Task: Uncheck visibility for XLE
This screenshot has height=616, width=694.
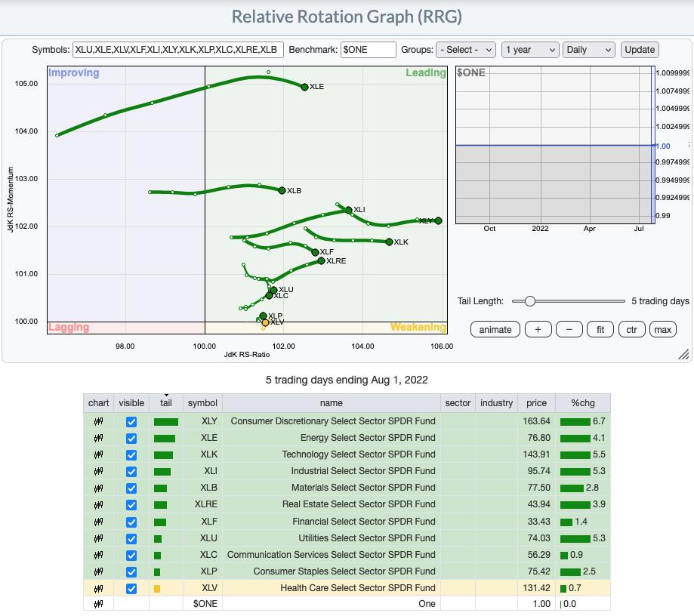Action: [x=131, y=438]
